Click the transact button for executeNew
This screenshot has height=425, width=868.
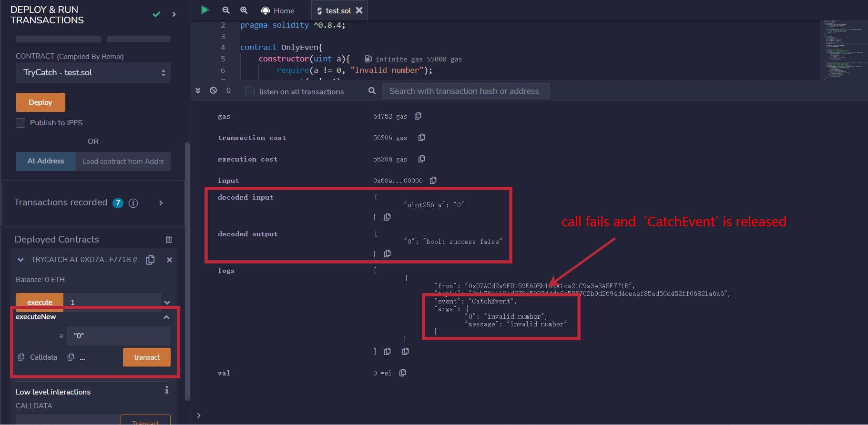point(146,357)
